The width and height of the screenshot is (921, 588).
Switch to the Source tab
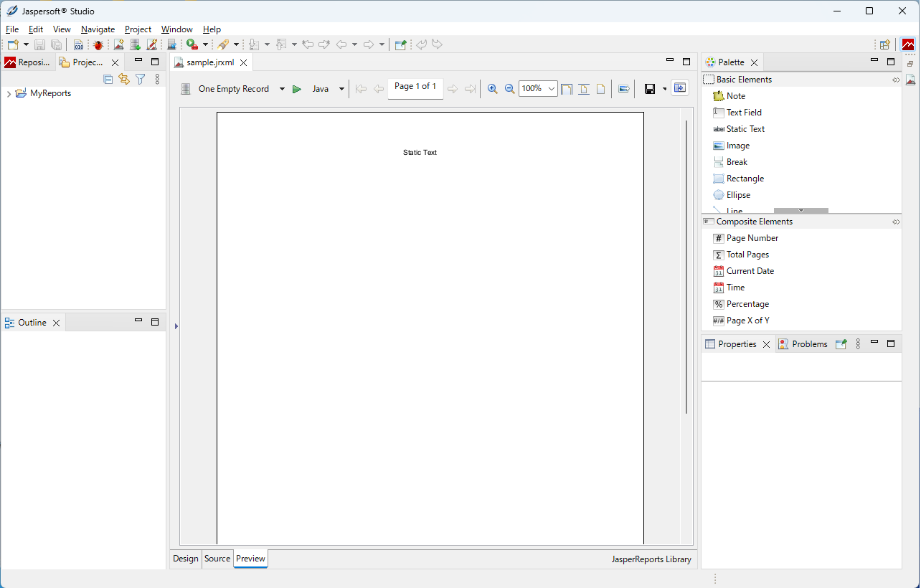[217, 559]
